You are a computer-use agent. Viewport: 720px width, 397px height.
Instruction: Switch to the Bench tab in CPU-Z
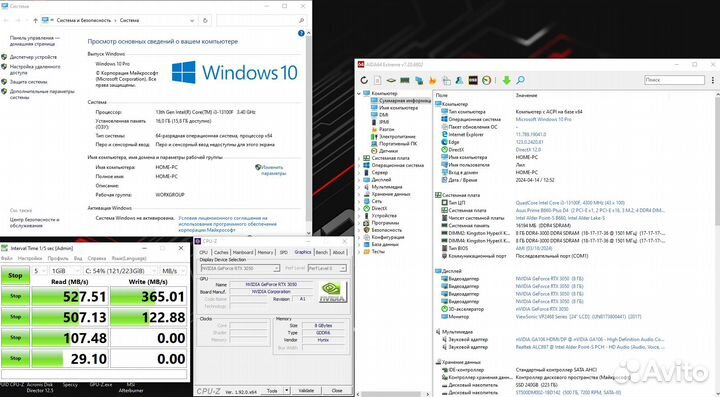pos(322,252)
